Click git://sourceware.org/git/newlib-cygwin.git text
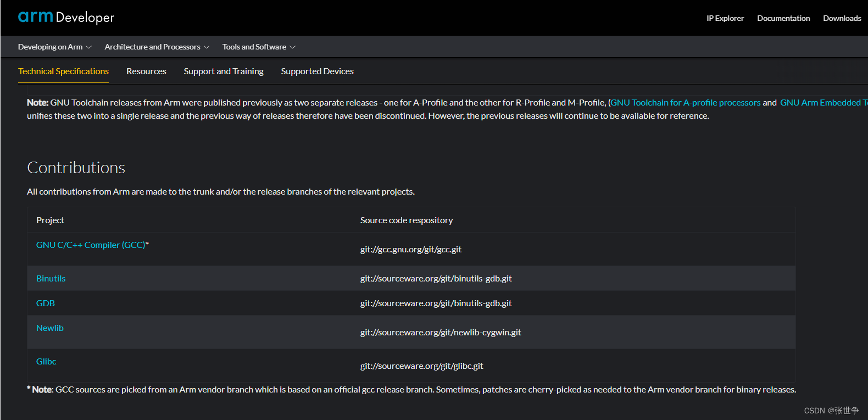 (441, 333)
